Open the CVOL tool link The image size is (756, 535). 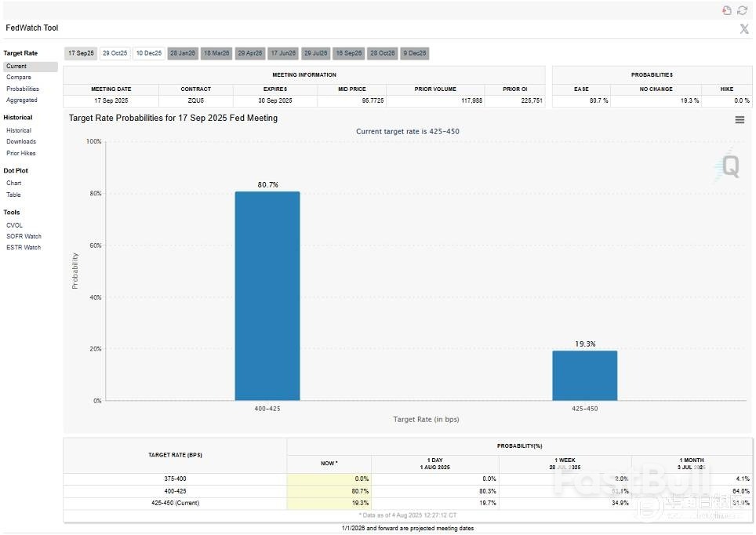click(x=15, y=225)
